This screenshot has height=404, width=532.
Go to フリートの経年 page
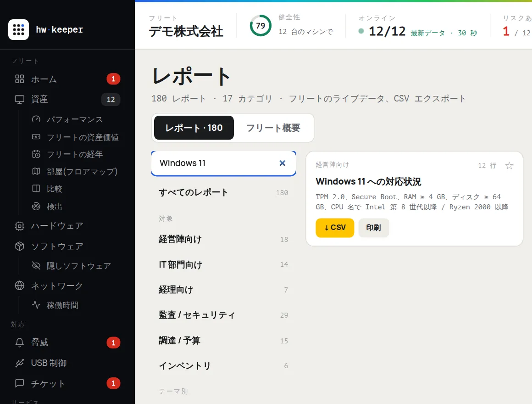[x=74, y=154]
